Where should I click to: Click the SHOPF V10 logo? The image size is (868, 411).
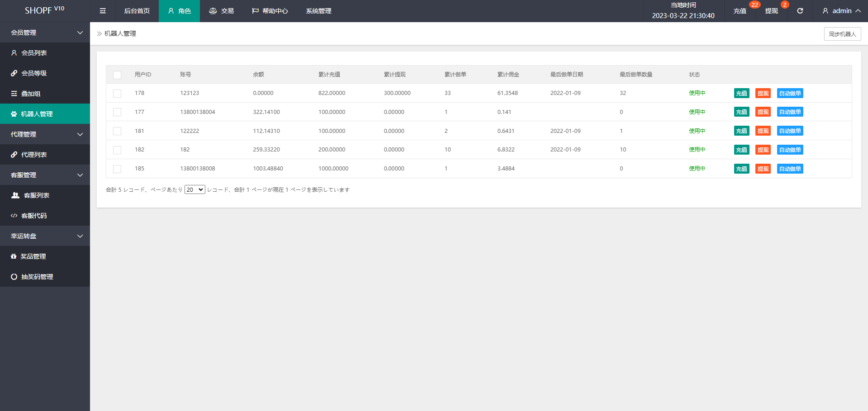pos(44,10)
